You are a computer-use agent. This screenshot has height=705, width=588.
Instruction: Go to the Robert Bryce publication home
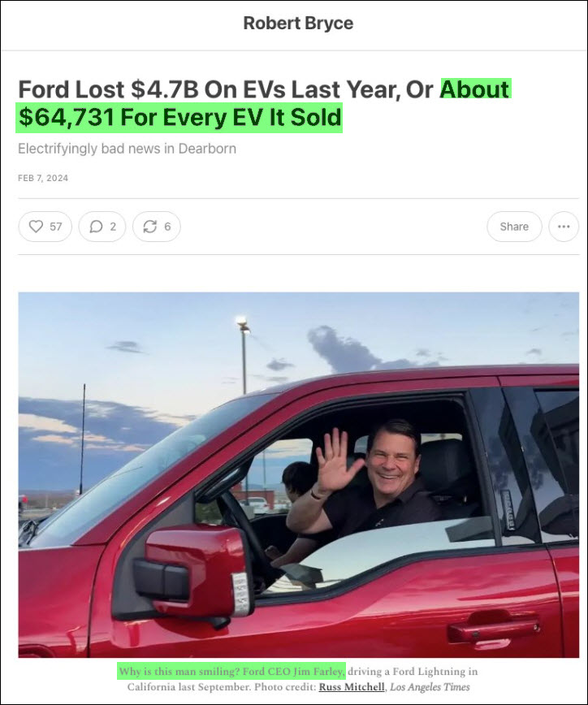click(298, 24)
